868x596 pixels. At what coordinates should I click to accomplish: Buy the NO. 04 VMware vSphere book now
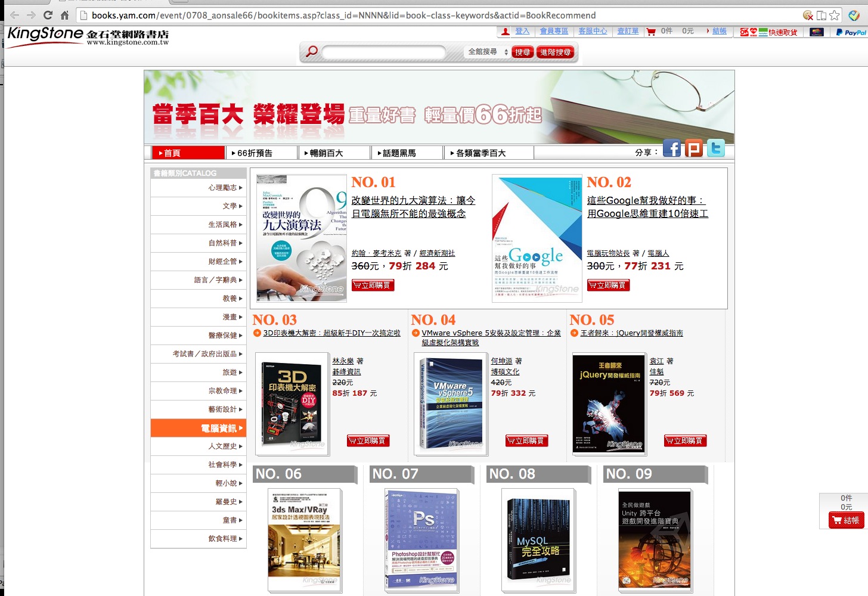tap(527, 440)
